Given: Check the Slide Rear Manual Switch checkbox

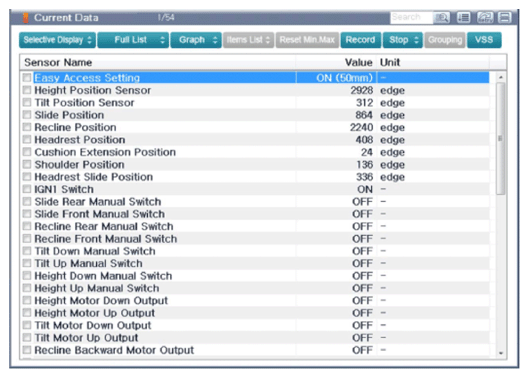Looking at the screenshot, I should tap(27, 201).
